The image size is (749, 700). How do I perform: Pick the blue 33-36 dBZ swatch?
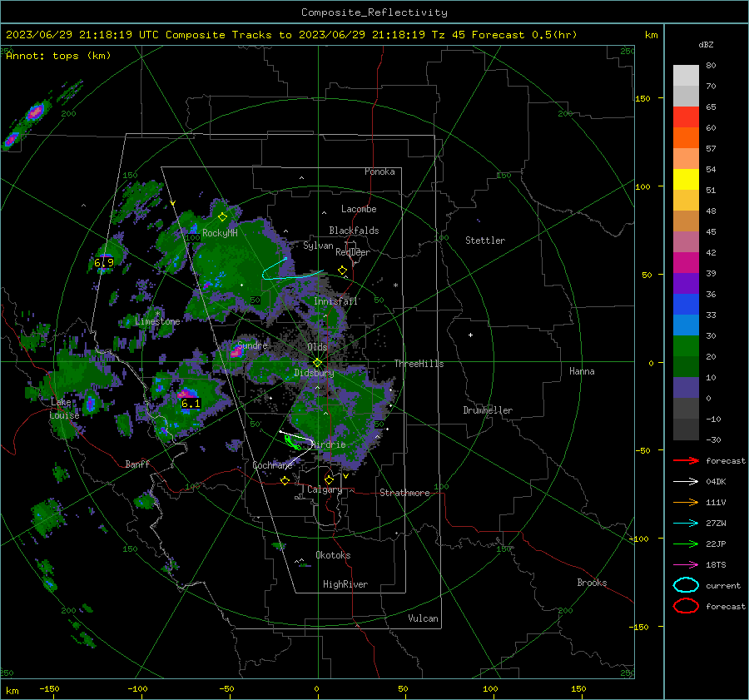686,304
